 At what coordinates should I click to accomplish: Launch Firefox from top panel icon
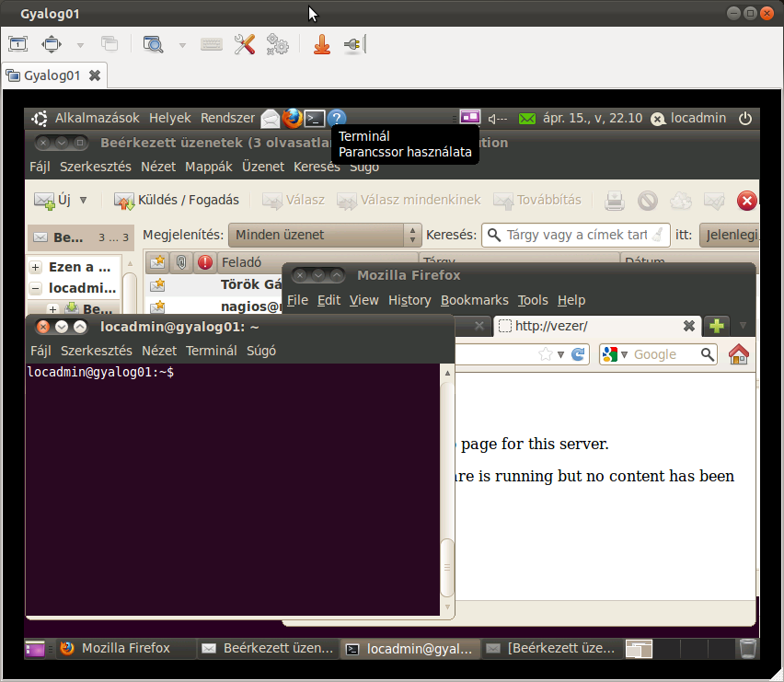[292, 119]
